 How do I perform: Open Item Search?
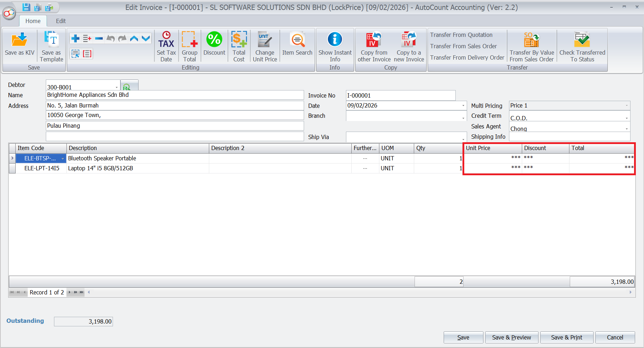click(x=297, y=44)
